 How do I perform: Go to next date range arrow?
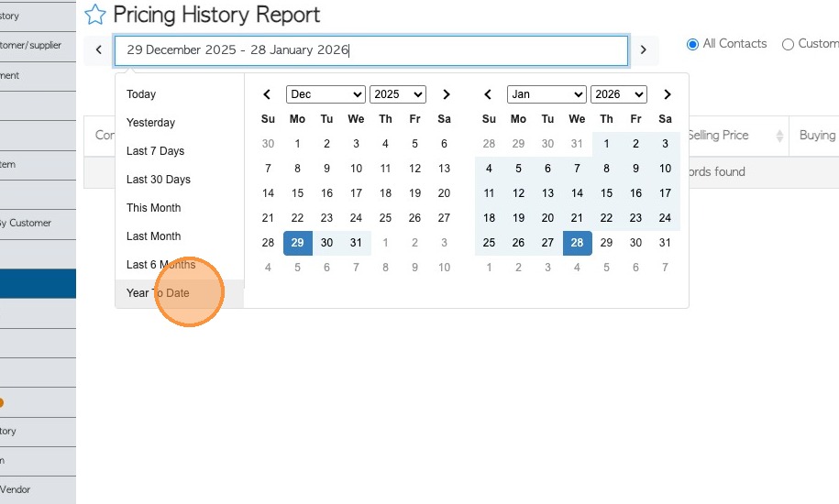click(643, 50)
